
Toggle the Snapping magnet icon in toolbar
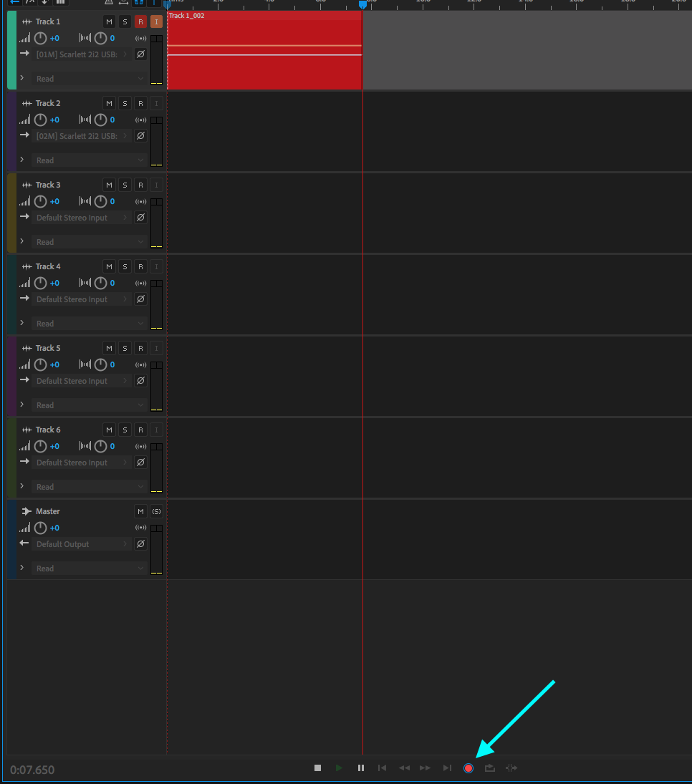pos(139,2)
